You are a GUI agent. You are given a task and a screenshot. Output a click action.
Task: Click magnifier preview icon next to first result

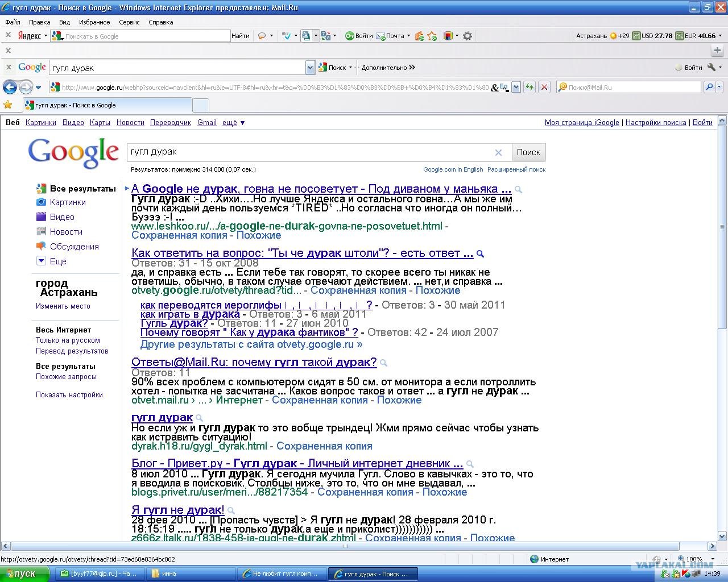(x=518, y=190)
